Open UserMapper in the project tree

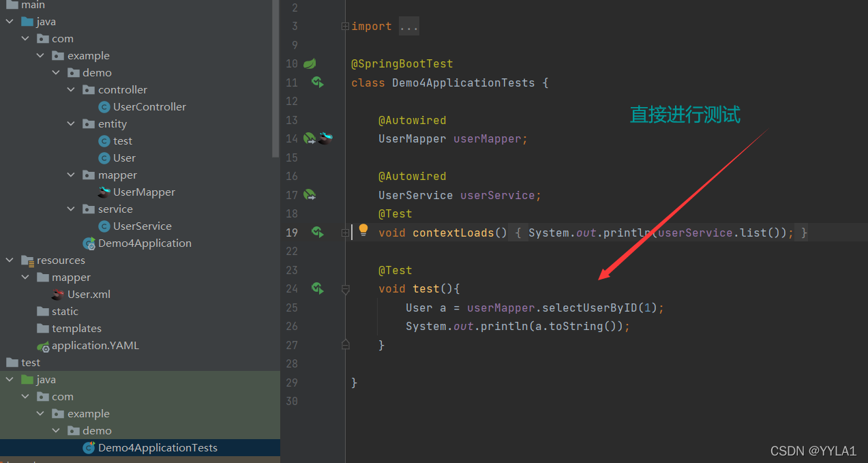point(144,192)
